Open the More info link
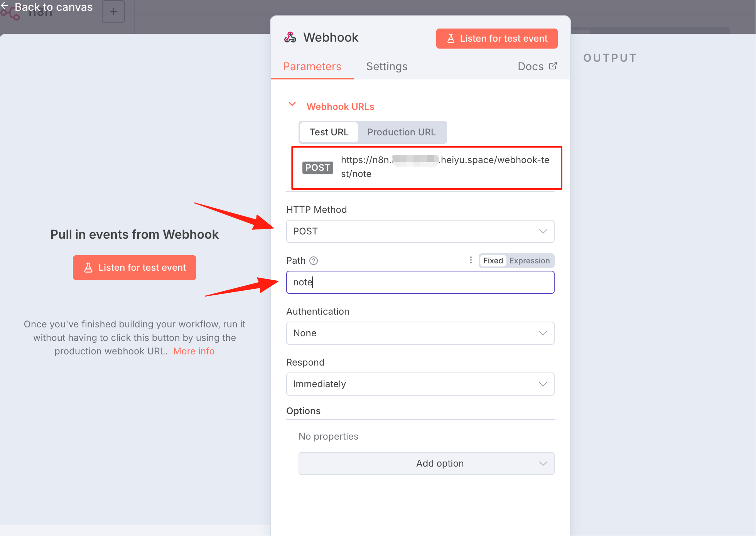The width and height of the screenshot is (756, 536). [x=194, y=351]
